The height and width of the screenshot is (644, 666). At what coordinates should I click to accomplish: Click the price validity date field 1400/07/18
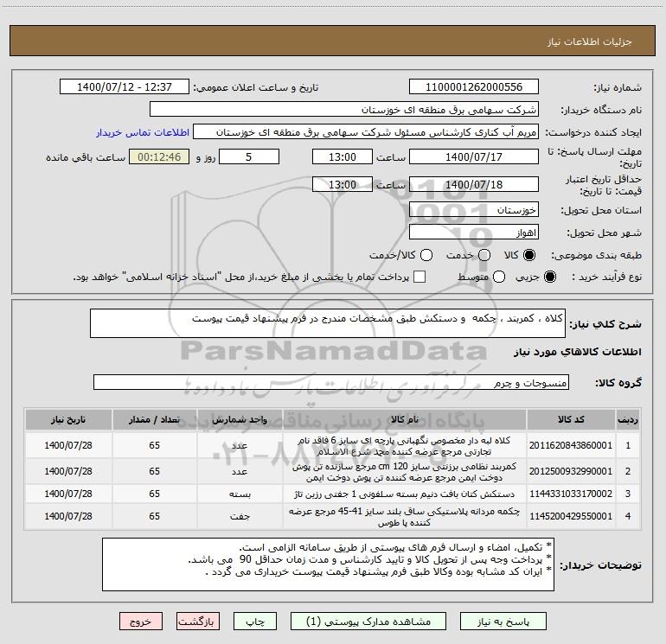coord(474,185)
